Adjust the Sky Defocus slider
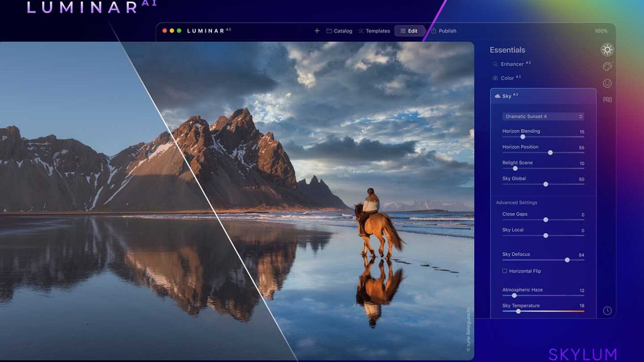Image resolution: width=644 pixels, height=362 pixels. click(x=543, y=260)
